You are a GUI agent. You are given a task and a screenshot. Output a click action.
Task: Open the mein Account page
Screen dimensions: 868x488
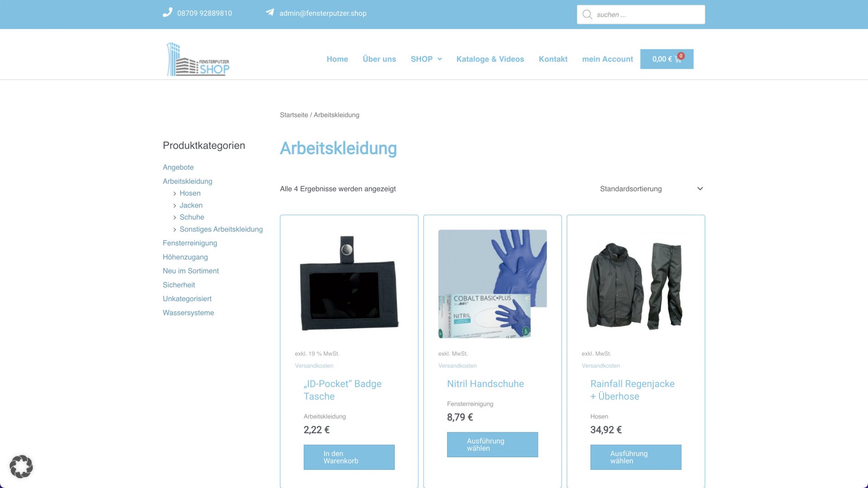tap(608, 59)
